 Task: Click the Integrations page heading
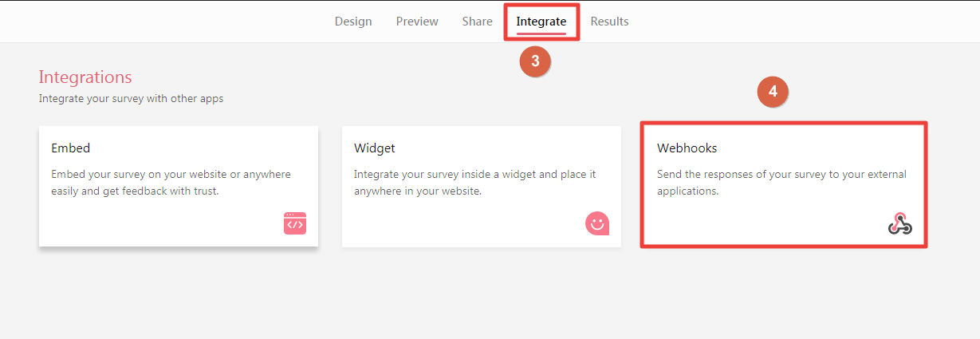point(85,77)
